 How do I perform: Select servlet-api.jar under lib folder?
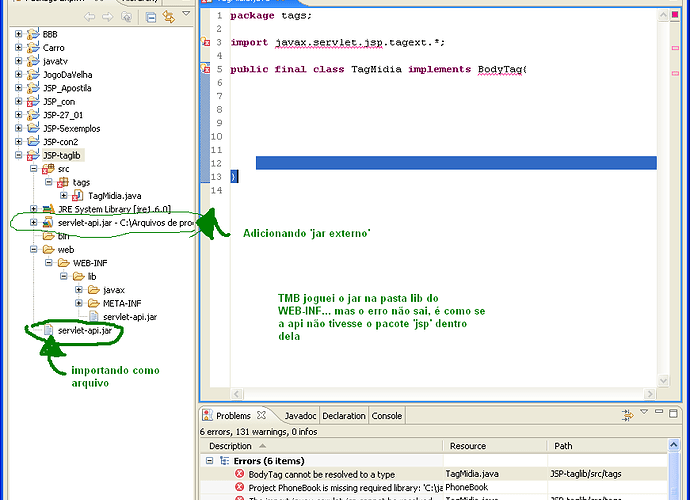click(x=130, y=317)
